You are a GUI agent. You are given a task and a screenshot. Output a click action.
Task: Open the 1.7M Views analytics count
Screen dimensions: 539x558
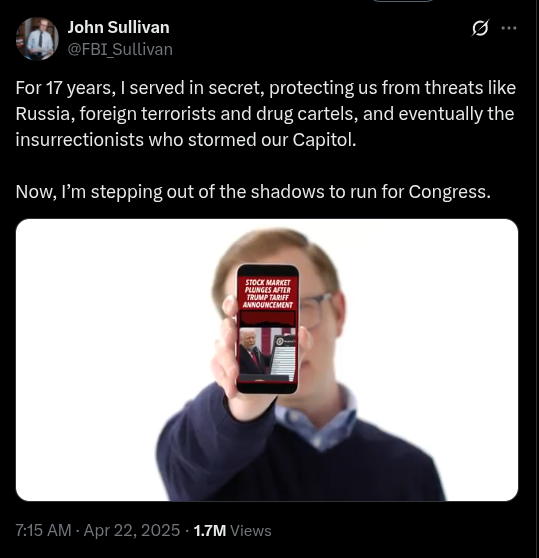(x=232, y=531)
